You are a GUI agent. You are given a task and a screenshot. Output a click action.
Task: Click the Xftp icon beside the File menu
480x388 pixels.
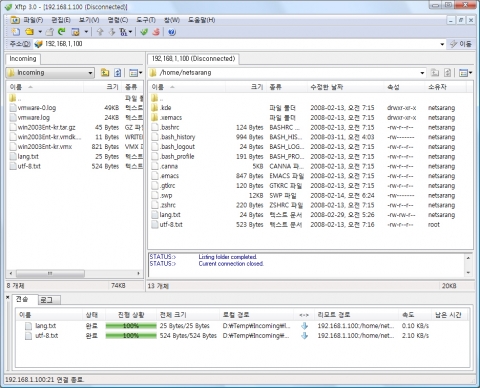click(15, 20)
